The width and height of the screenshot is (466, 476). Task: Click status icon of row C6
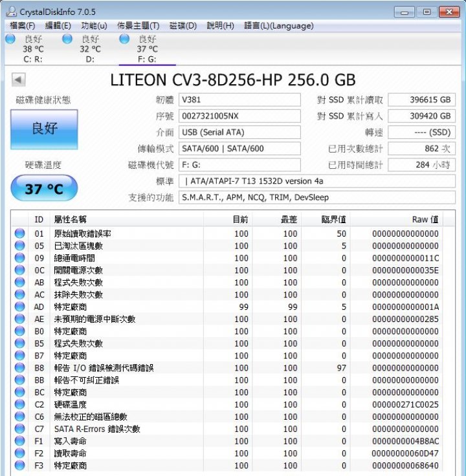click(x=20, y=416)
